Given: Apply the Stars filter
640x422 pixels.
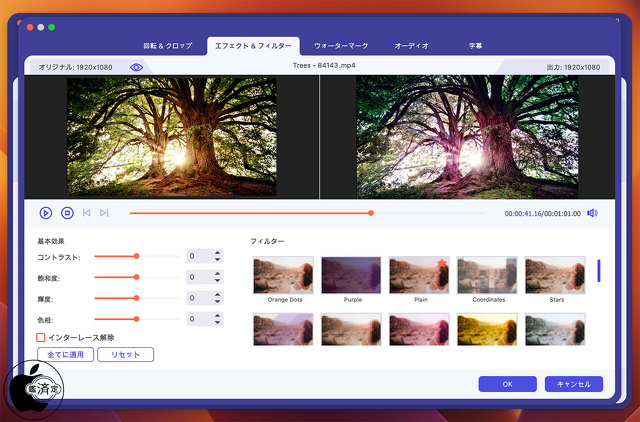Looking at the screenshot, I should [555, 275].
